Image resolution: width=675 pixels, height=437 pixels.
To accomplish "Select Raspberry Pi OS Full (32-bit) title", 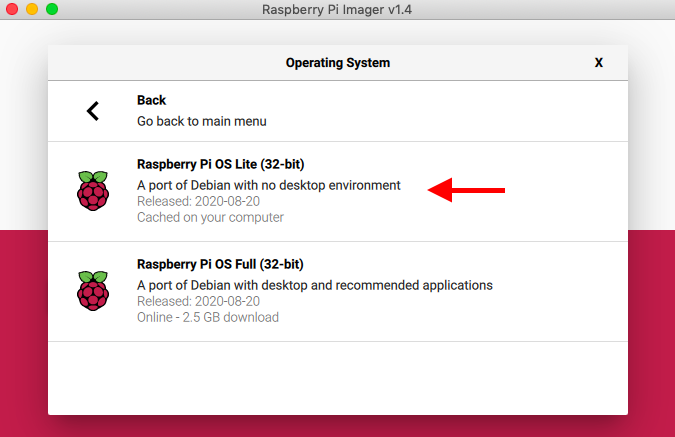I will (x=220, y=264).
